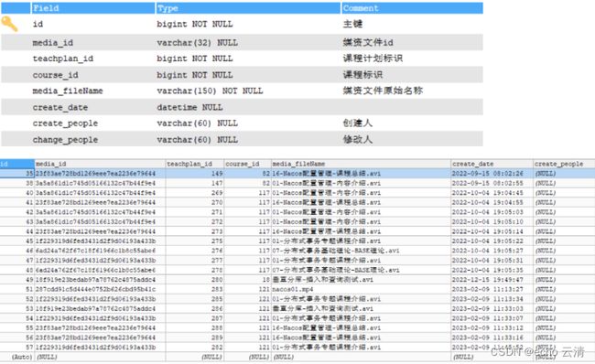This screenshot has width=595, height=364.
Task: Click the media_id data grid column header
Action: click(x=100, y=164)
